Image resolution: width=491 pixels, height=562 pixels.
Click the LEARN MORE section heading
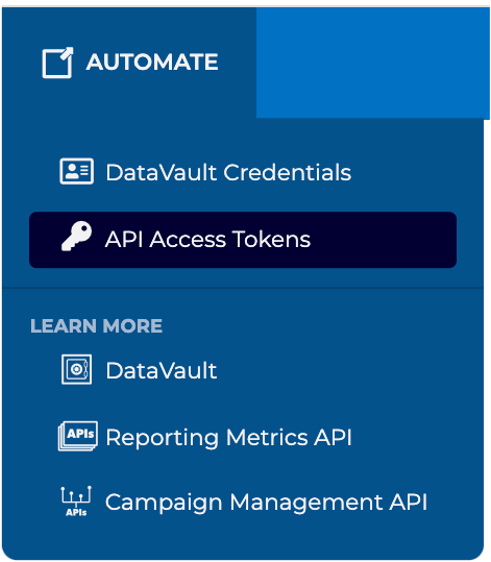tap(96, 326)
